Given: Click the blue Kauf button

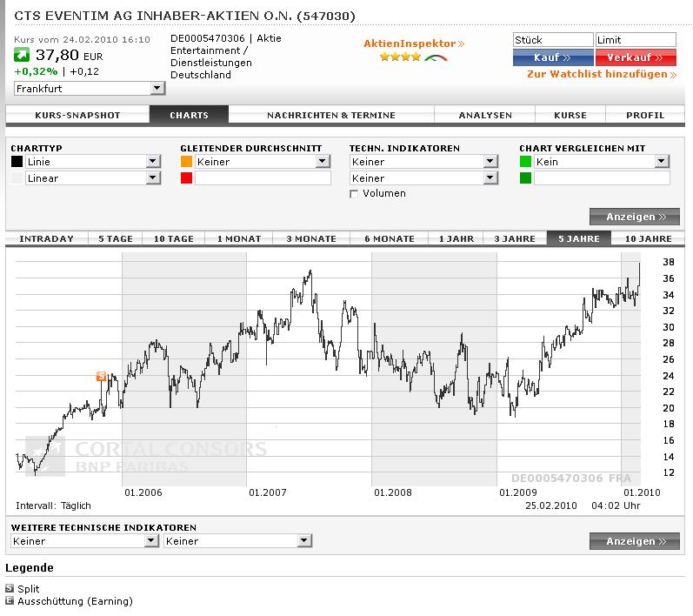Looking at the screenshot, I should pyautogui.click(x=553, y=57).
